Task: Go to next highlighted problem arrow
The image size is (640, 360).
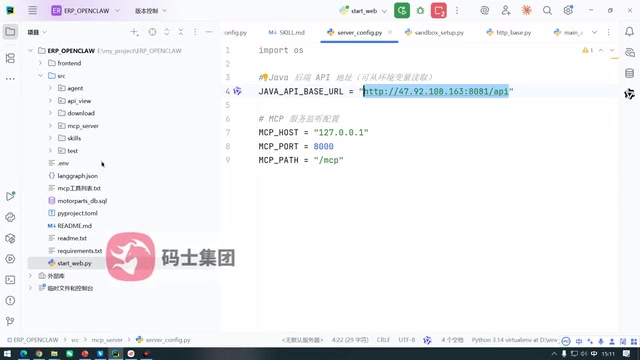Action: pyautogui.click(x=612, y=50)
